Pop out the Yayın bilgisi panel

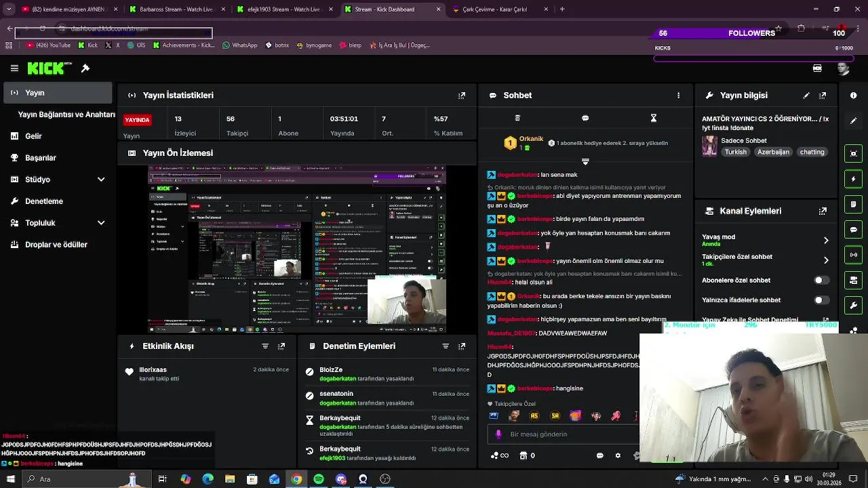tap(823, 96)
